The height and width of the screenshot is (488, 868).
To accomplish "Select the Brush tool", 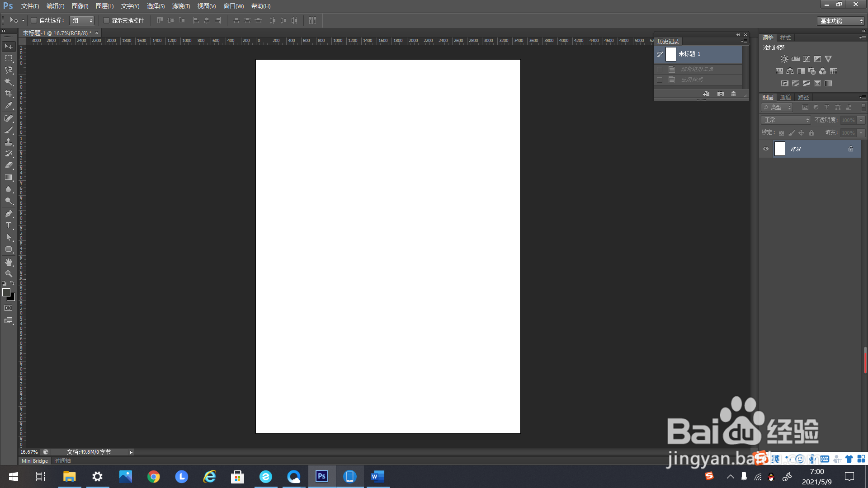I will pyautogui.click(x=9, y=130).
